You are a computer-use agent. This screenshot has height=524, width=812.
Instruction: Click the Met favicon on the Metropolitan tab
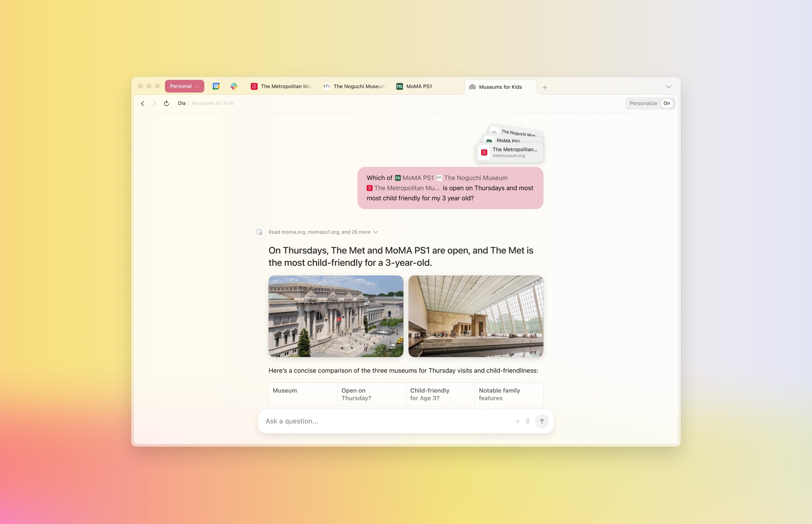pos(254,86)
